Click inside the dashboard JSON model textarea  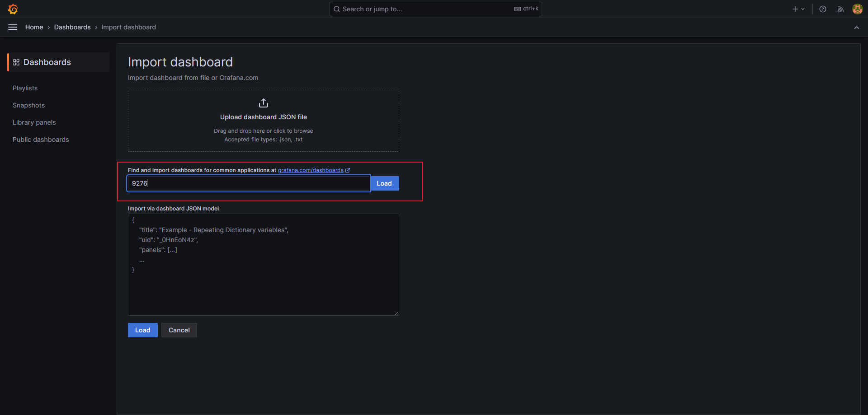point(264,280)
